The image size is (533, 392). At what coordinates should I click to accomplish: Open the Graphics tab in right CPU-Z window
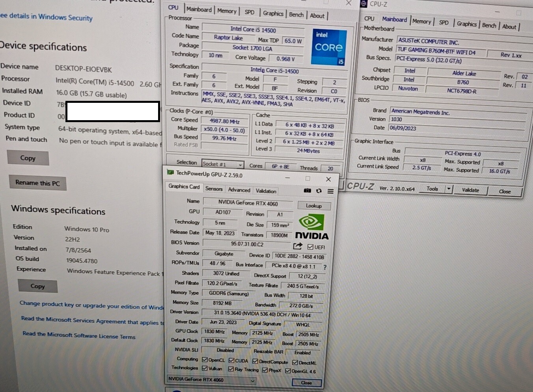tap(467, 24)
